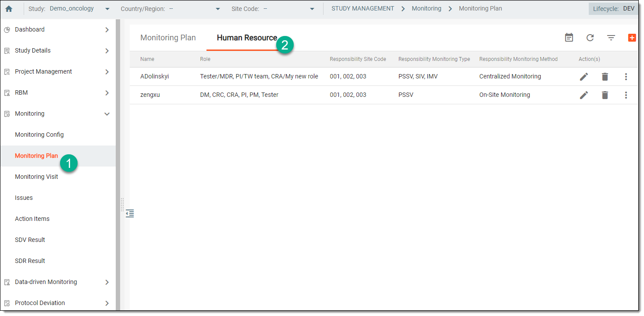Delete the zengxu row
Viewport: 644px width, 316px height.
point(605,95)
